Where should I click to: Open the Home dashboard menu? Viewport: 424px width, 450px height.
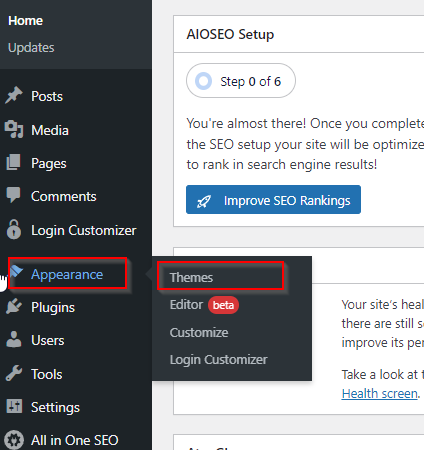coord(25,21)
